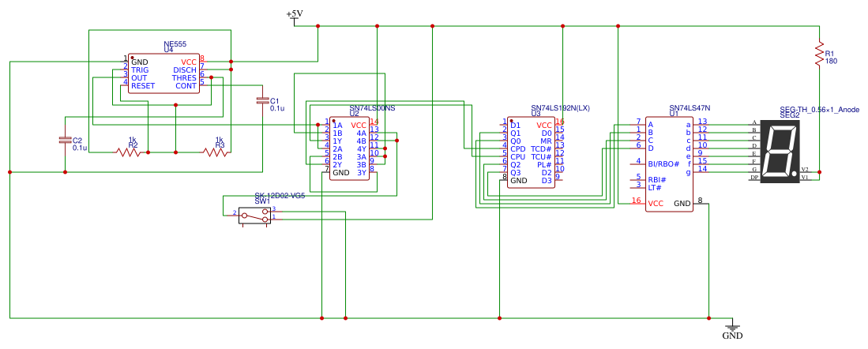This screenshot has width=868, height=349.
Task: Select the NE555 timer chip body
Action: (163, 73)
